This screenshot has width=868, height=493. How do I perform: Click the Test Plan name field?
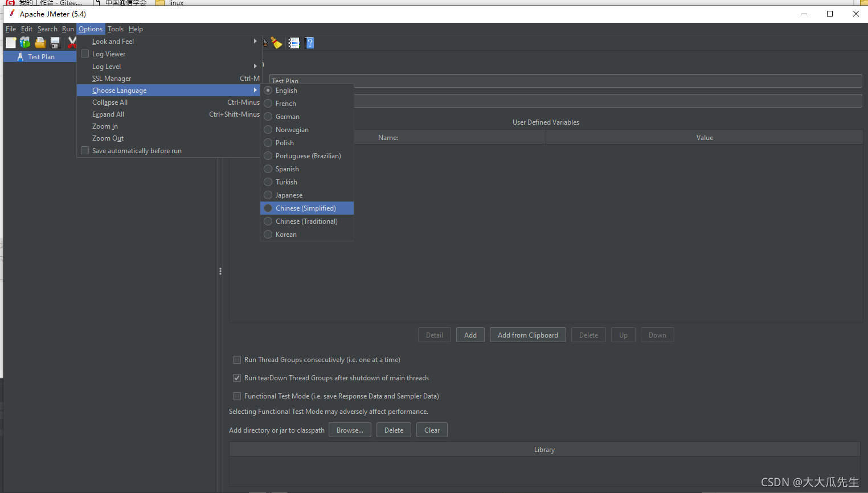566,81
